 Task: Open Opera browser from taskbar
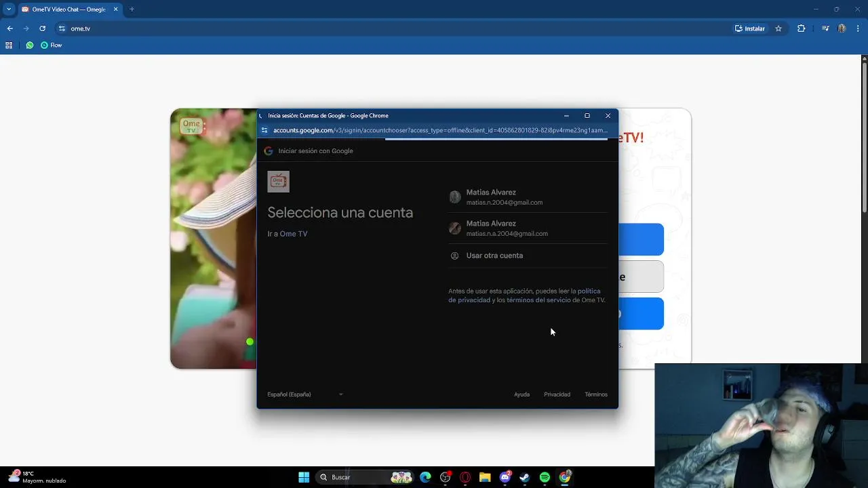pos(465,477)
